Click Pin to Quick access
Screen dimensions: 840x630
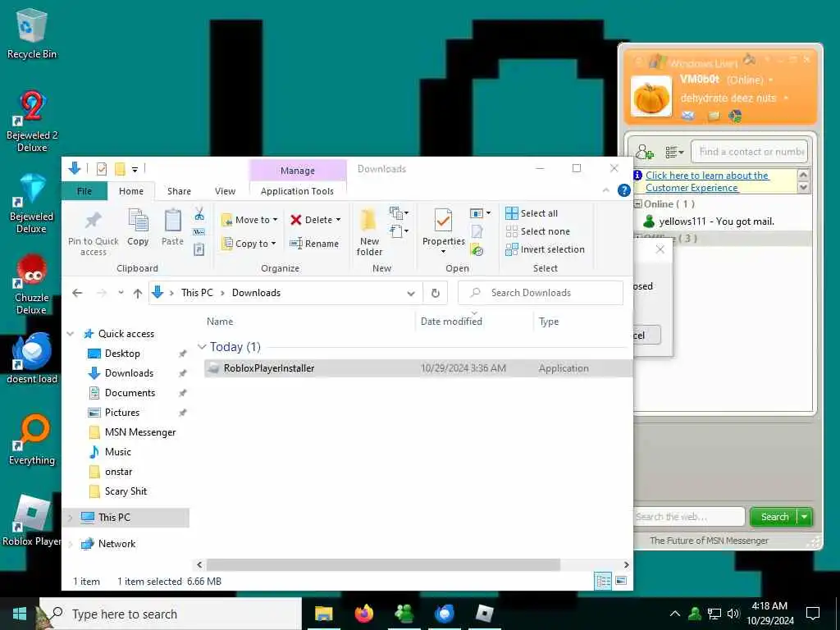click(94, 232)
